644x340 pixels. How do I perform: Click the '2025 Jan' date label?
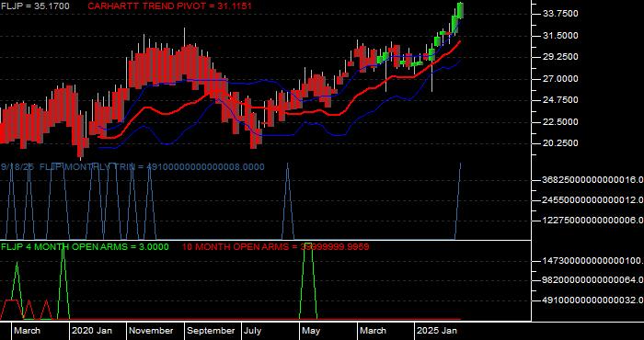(437, 331)
